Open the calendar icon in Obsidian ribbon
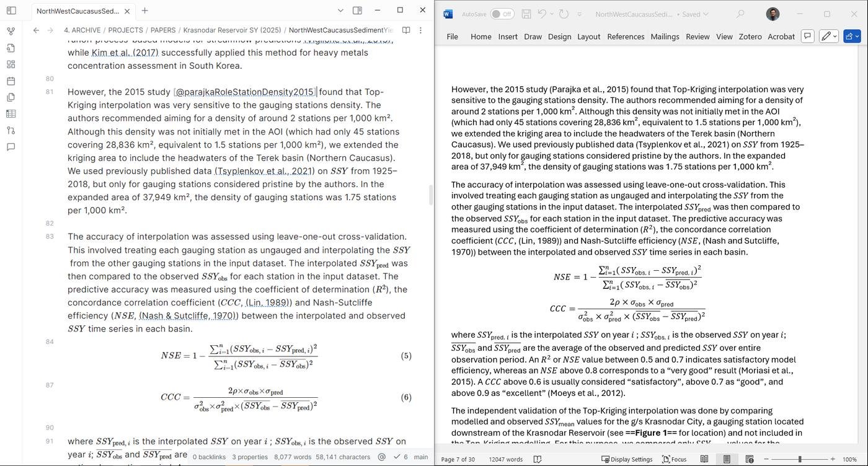 (x=11, y=81)
